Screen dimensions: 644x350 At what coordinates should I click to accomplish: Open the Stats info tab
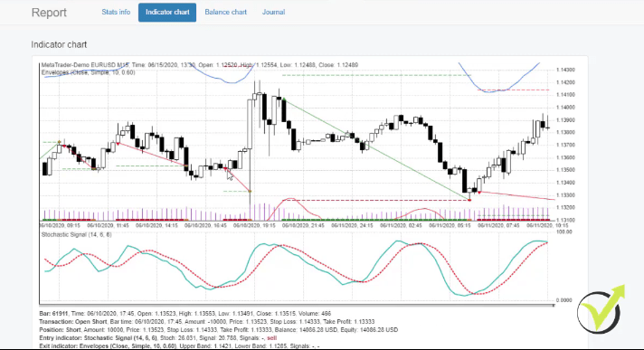pyautogui.click(x=116, y=12)
